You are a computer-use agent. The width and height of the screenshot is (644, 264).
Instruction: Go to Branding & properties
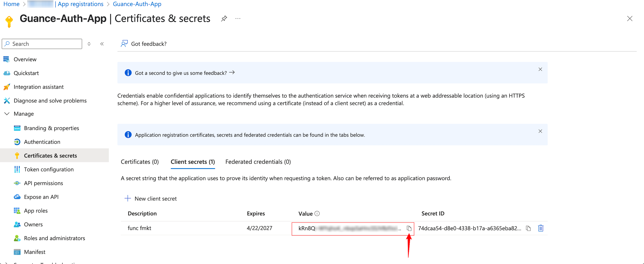(x=51, y=128)
